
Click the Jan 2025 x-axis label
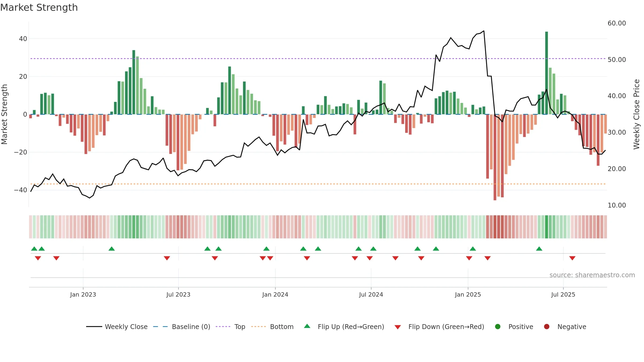(x=468, y=294)
